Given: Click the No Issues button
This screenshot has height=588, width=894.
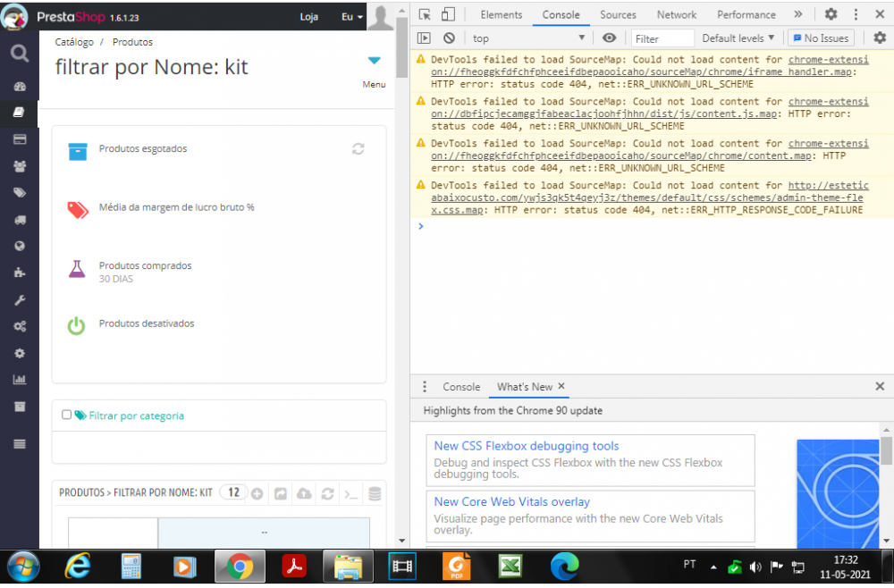Looking at the screenshot, I should pos(820,38).
